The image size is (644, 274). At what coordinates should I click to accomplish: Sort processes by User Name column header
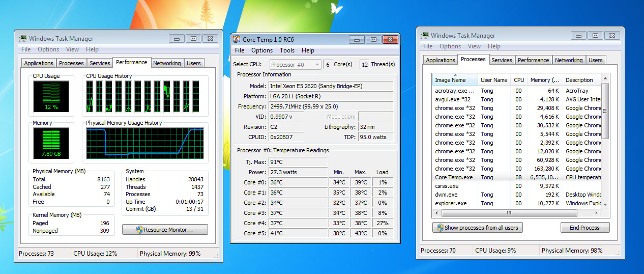494,80
